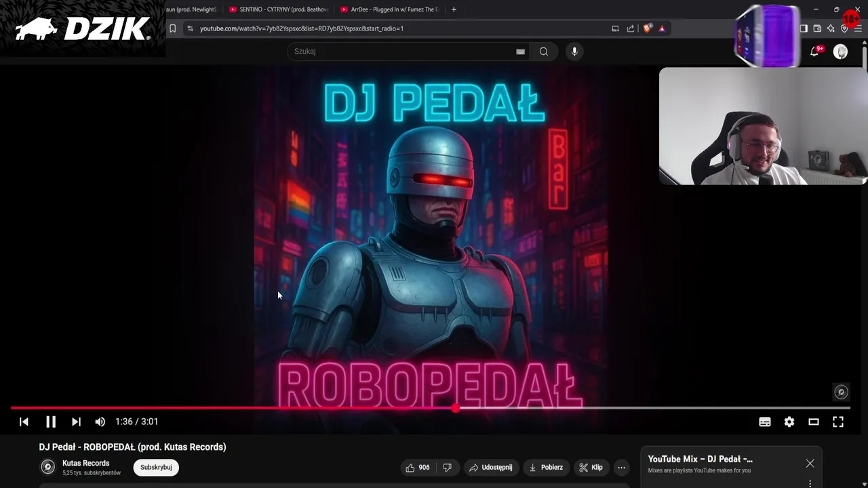Screen dimensions: 868x488
Task: Open the YouTube account avatar menu
Action: [x=840, y=52]
